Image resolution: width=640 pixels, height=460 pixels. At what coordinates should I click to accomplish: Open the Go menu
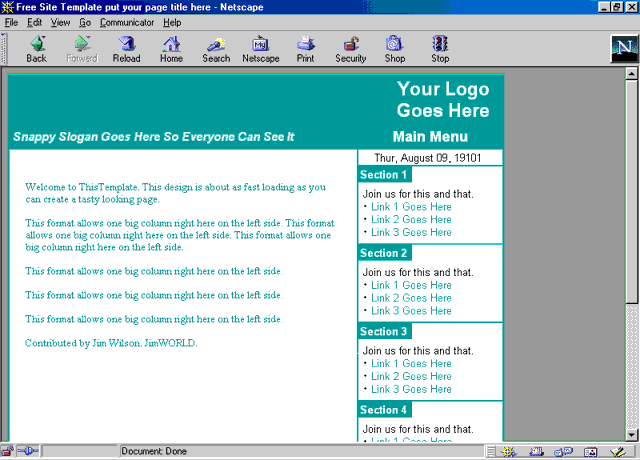point(85,22)
